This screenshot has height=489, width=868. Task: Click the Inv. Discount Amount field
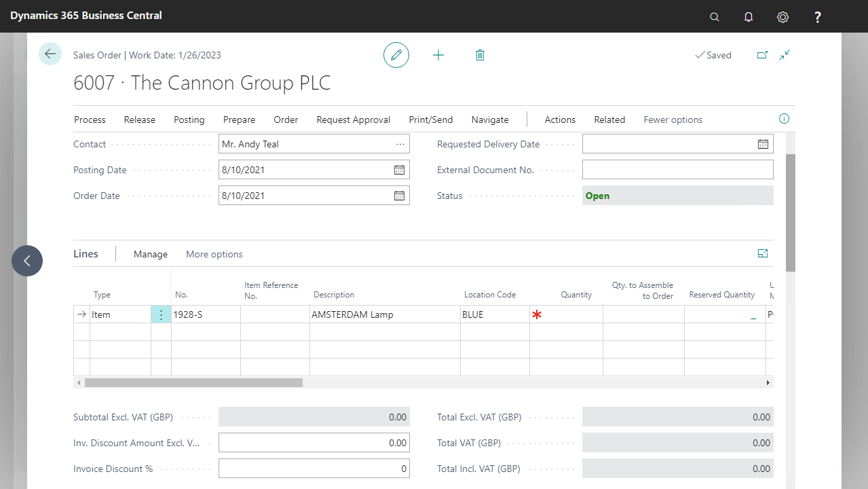[x=314, y=443]
